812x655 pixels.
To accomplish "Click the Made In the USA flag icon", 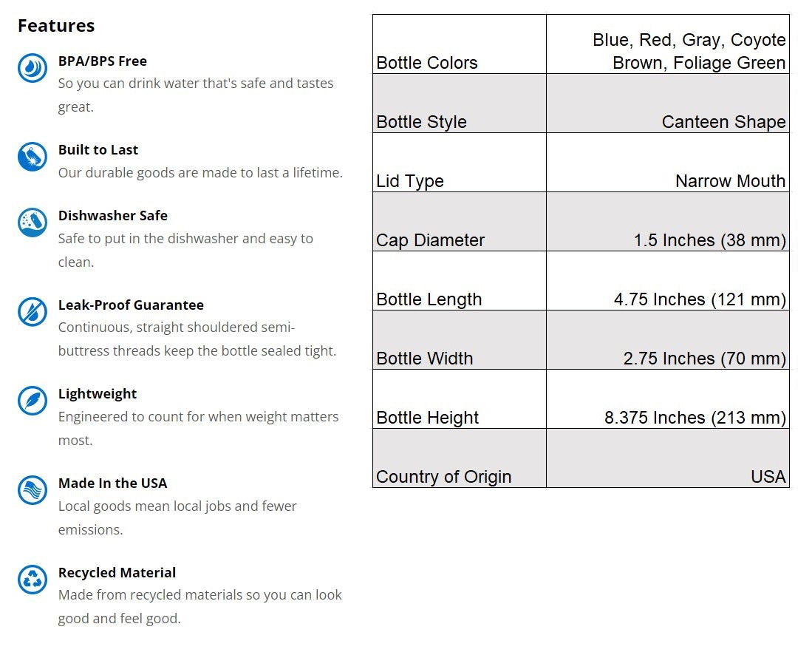I will click(32, 490).
